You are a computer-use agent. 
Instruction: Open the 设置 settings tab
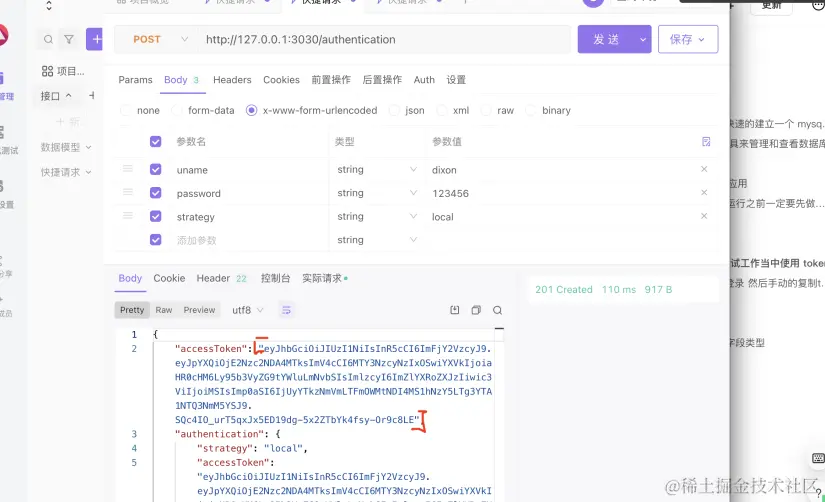click(456, 80)
